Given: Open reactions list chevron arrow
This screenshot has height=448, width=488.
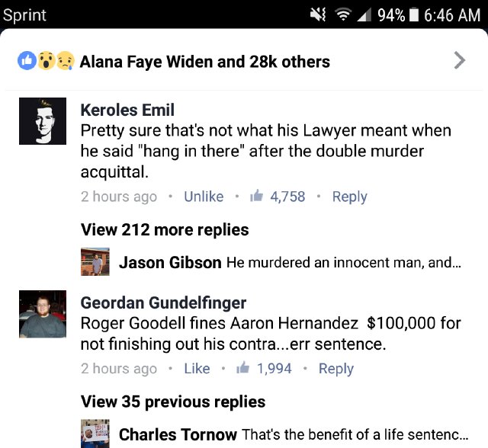Looking at the screenshot, I should [x=460, y=60].
